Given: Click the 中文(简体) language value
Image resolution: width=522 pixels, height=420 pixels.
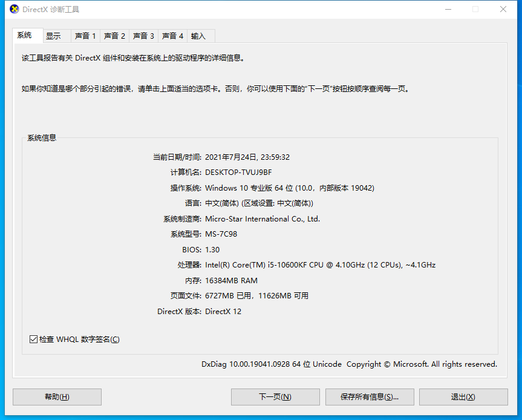Looking at the screenshot, I should 259,203.
